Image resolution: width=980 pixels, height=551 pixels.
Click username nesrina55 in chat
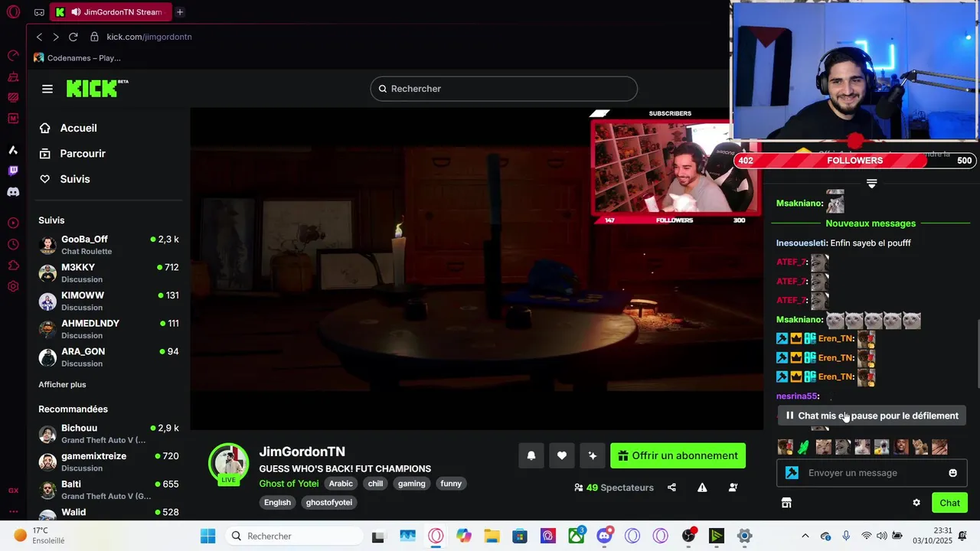click(x=797, y=396)
